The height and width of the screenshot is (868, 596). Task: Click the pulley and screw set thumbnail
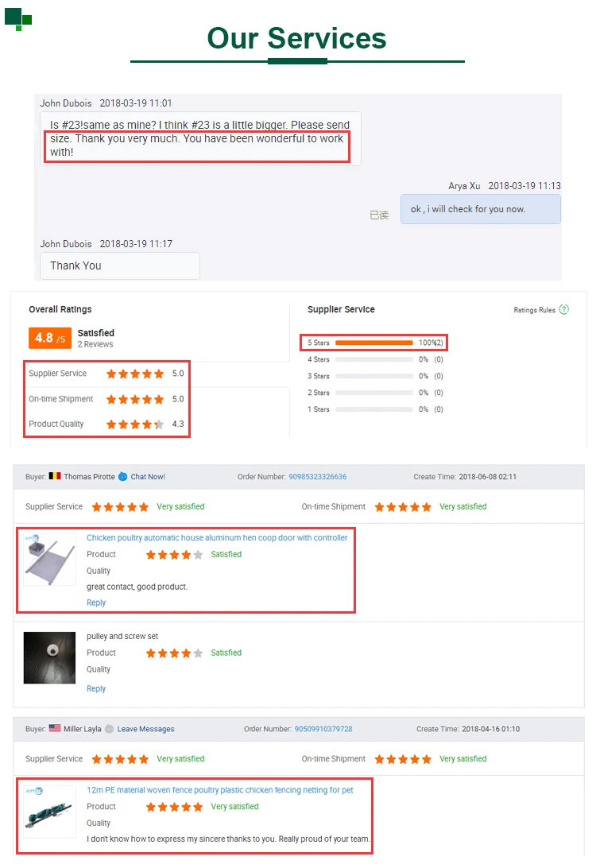point(49,657)
